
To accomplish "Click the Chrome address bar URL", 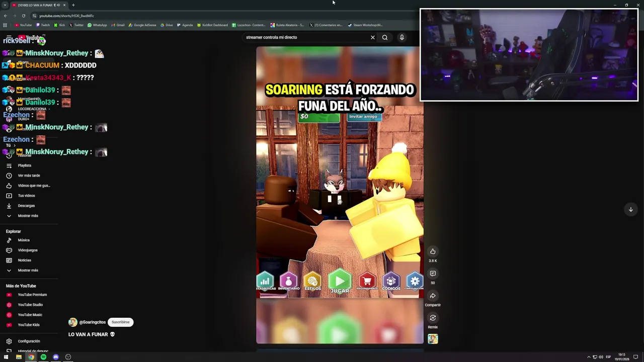I will tap(66, 16).
